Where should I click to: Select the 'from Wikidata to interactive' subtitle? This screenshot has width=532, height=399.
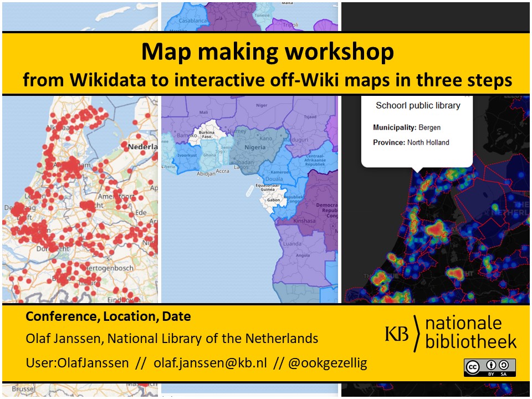pyautogui.click(x=267, y=80)
